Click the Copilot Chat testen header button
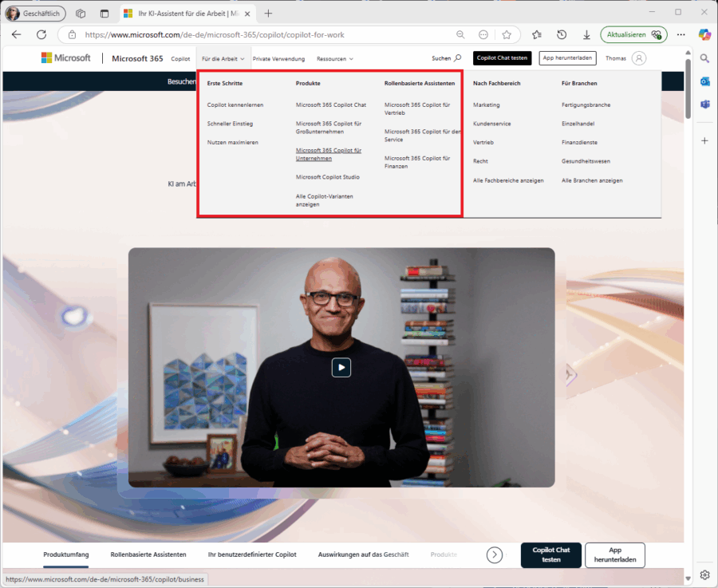Image resolution: width=718 pixels, height=588 pixels. [502, 58]
